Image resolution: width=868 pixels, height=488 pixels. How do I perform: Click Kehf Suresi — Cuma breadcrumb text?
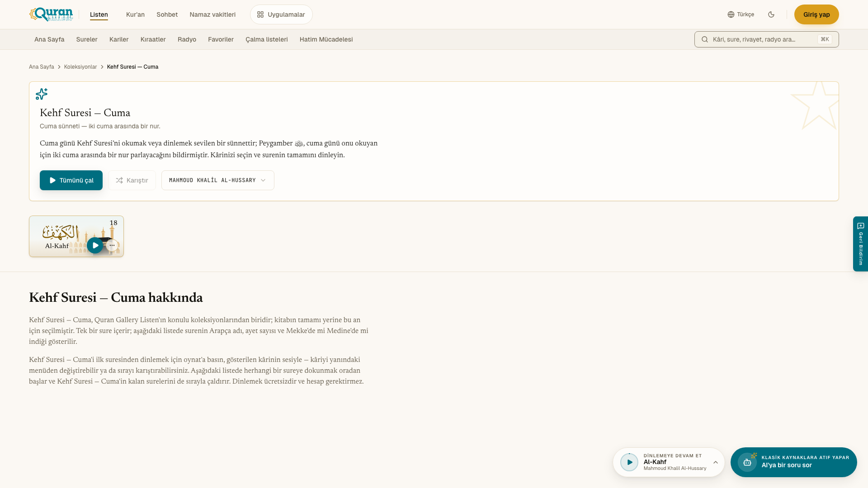click(132, 67)
